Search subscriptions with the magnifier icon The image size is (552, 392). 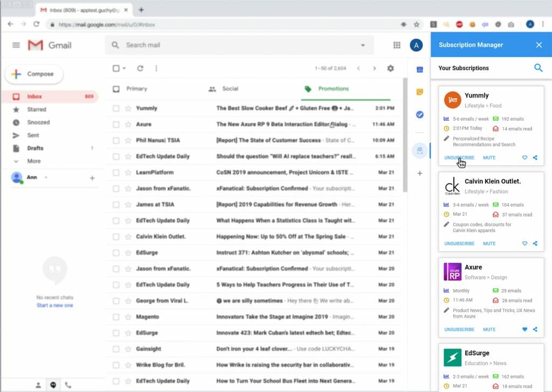539,67
